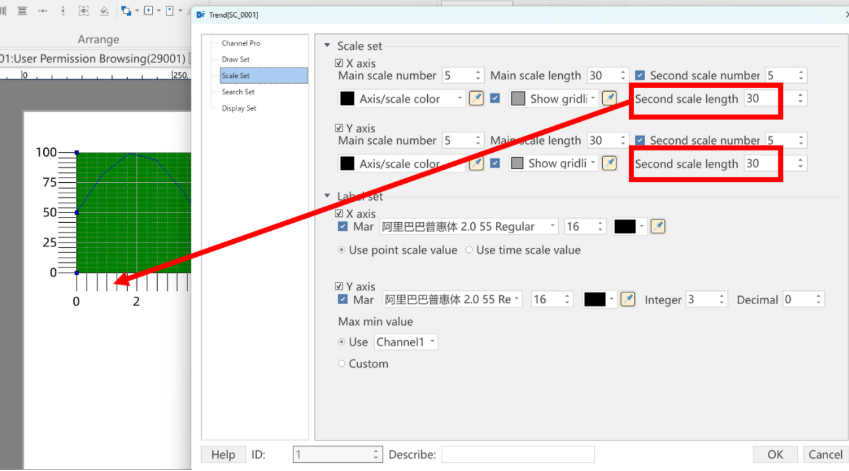Collapse the Scale set section
Viewport: 849px width, 471px height.
327,46
